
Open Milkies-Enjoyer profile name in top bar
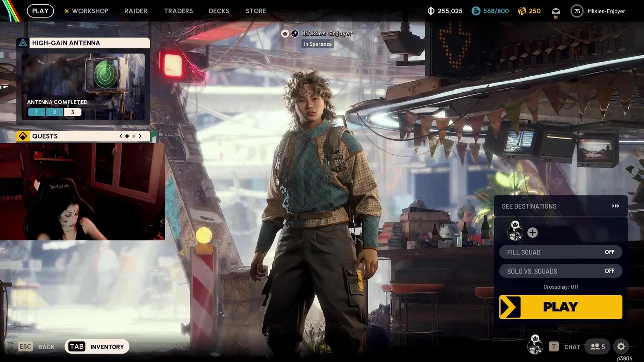pyautogui.click(x=606, y=11)
